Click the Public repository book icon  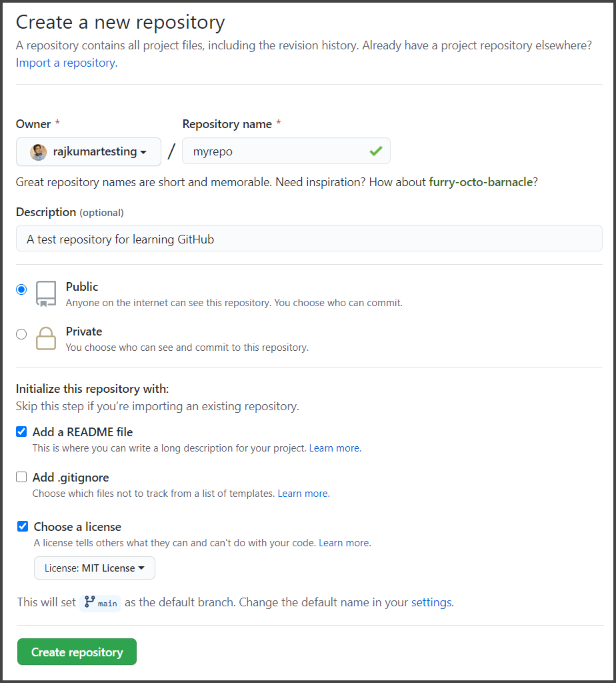point(45,293)
